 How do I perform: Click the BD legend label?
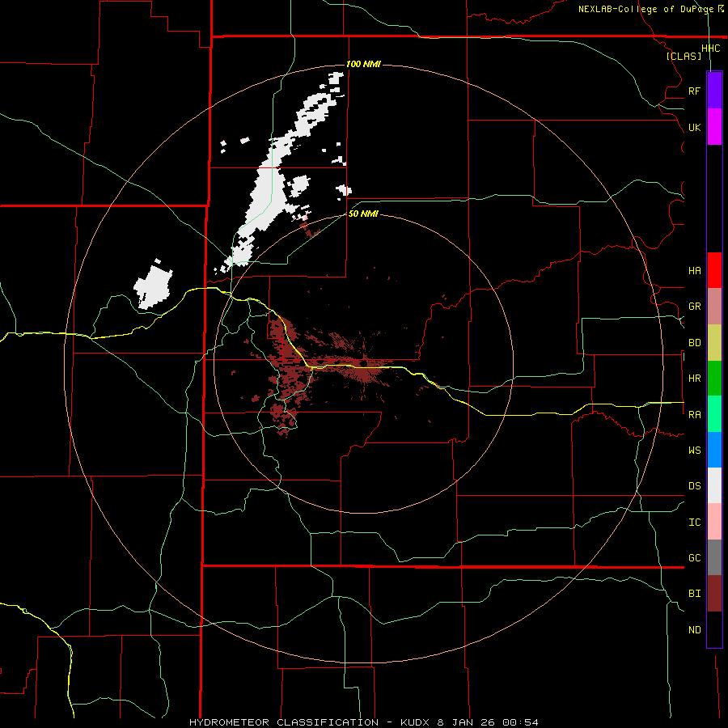[694, 343]
